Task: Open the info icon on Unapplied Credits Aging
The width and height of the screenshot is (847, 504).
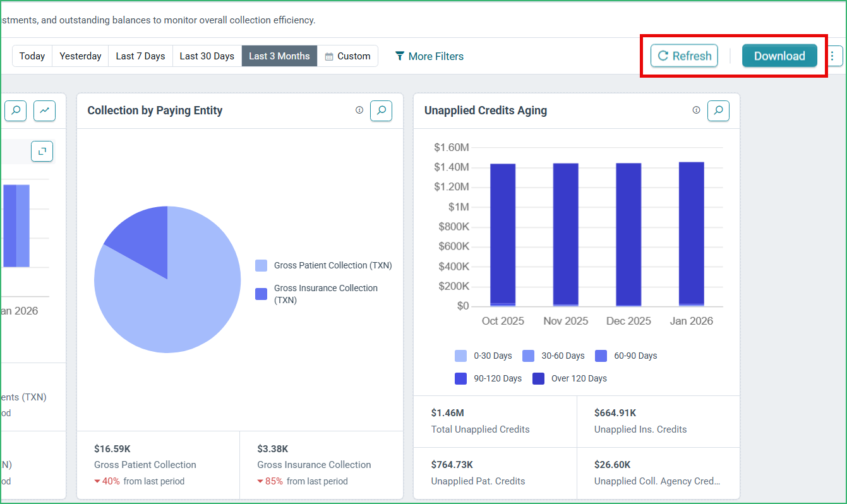Action: tap(696, 110)
